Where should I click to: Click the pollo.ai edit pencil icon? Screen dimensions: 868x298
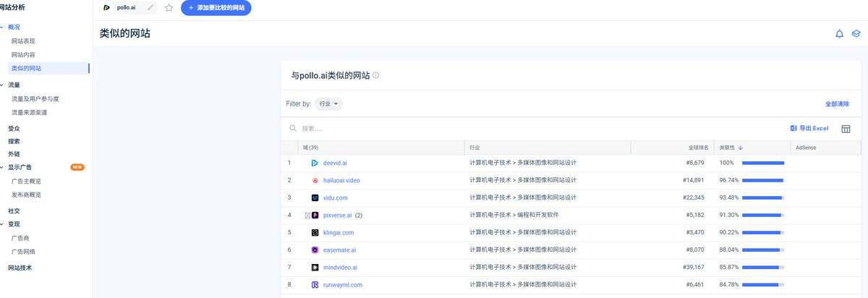[x=150, y=8]
